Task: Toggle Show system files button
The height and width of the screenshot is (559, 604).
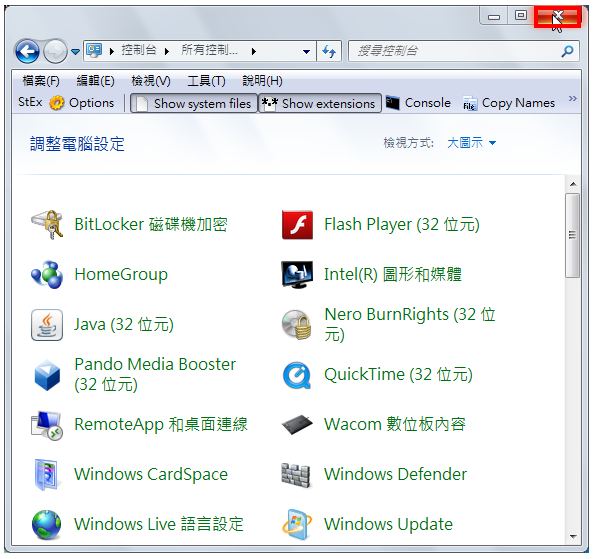Action: [x=194, y=103]
